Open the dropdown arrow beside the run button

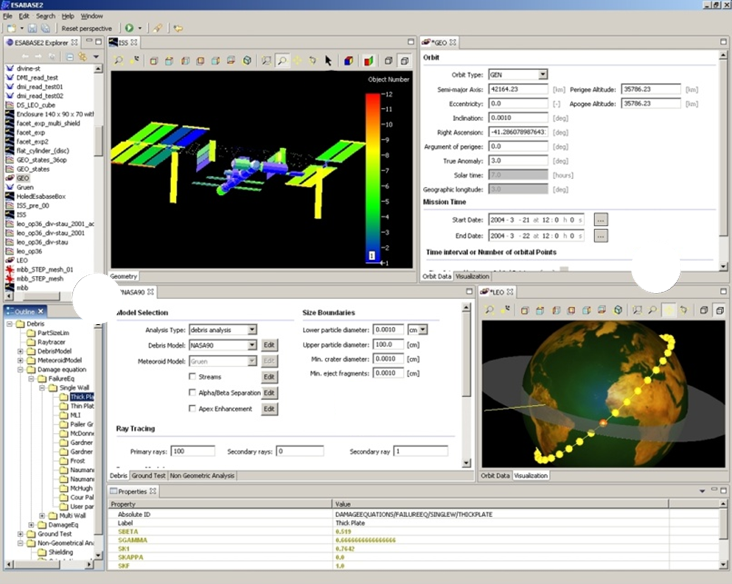[x=140, y=28]
